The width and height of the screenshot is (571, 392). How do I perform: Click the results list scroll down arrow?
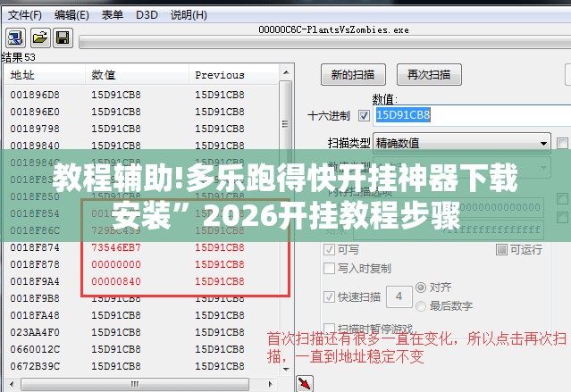point(286,369)
